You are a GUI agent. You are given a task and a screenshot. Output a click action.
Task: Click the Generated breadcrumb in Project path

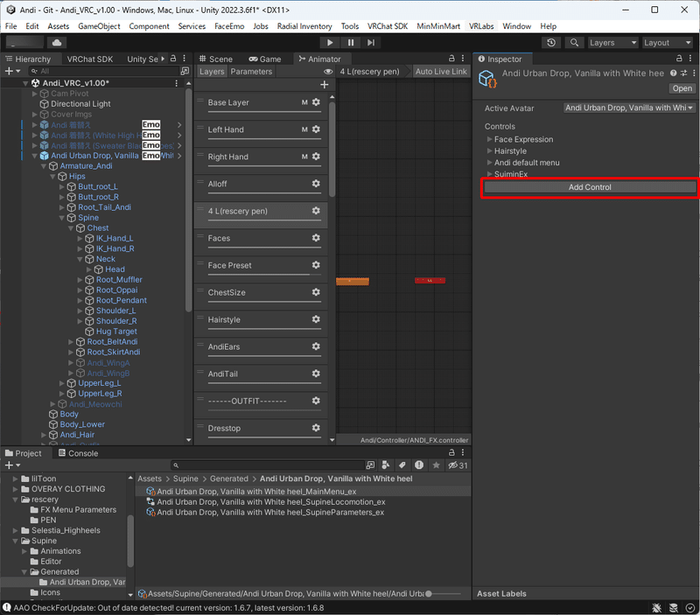tap(229, 479)
